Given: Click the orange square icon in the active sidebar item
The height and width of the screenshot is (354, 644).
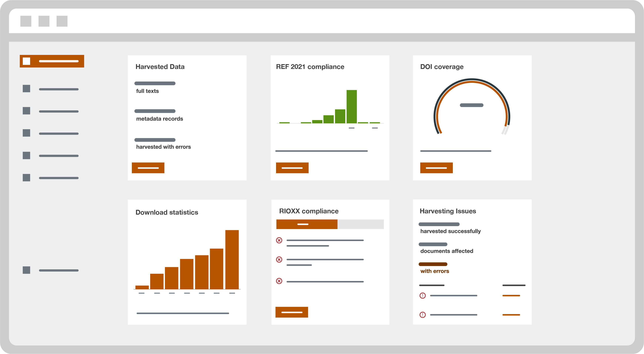Looking at the screenshot, I should pos(26,61).
